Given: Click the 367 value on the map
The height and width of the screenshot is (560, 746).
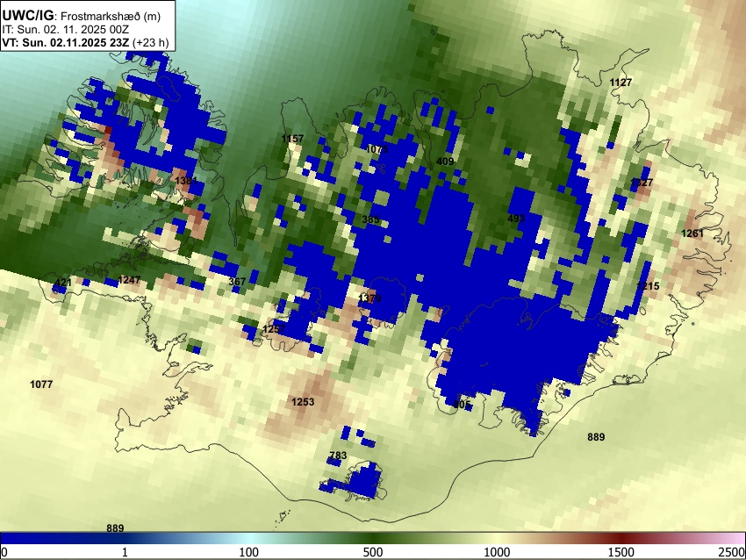Looking at the screenshot, I should (x=237, y=282).
